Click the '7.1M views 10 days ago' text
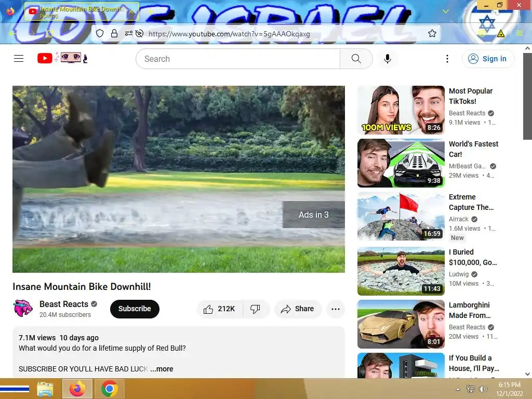 tap(59, 338)
